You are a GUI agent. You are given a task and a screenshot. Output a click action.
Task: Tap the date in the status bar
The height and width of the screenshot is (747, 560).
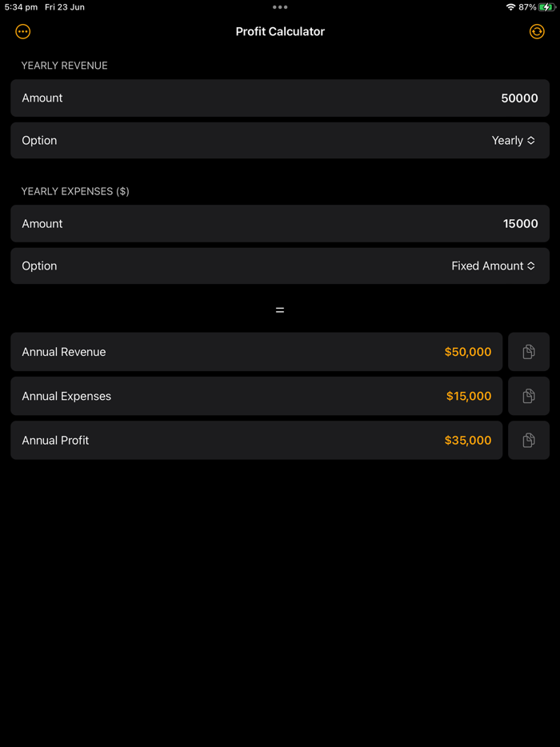[x=63, y=7]
